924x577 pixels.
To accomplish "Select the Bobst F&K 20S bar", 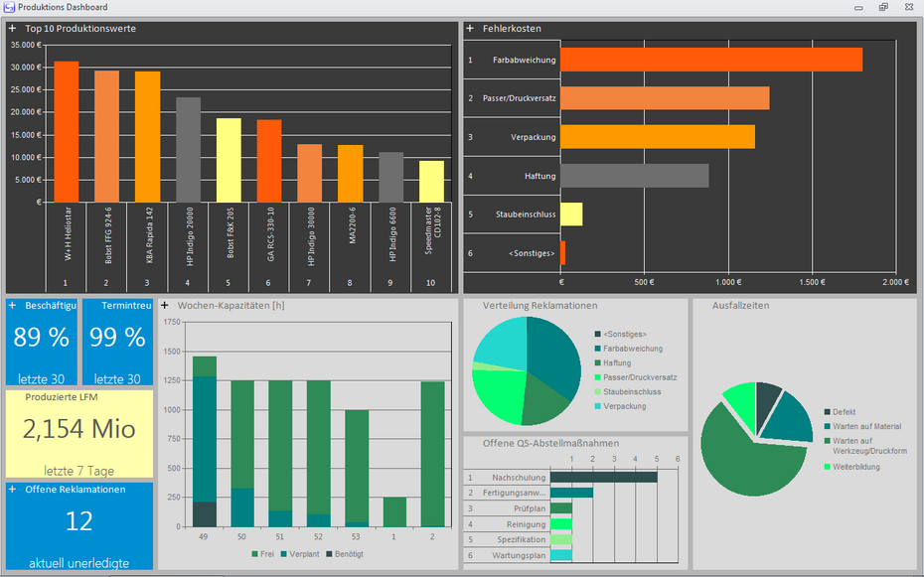I will [229, 160].
